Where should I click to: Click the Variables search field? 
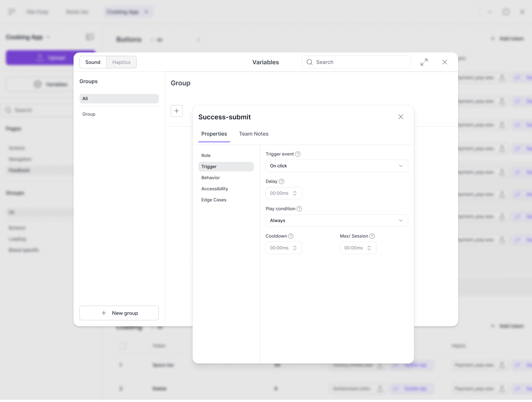(356, 62)
